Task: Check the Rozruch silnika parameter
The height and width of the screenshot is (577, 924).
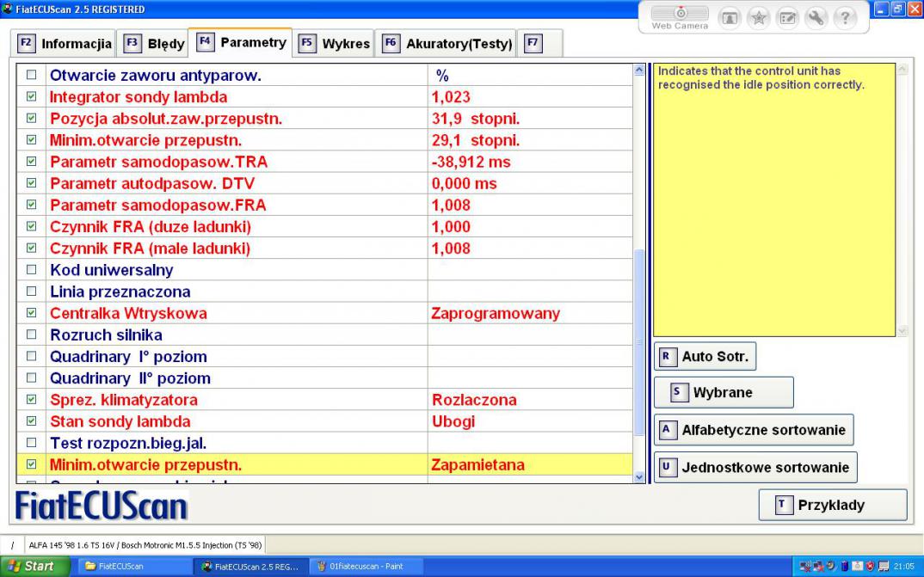Action: pyautogui.click(x=32, y=335)
